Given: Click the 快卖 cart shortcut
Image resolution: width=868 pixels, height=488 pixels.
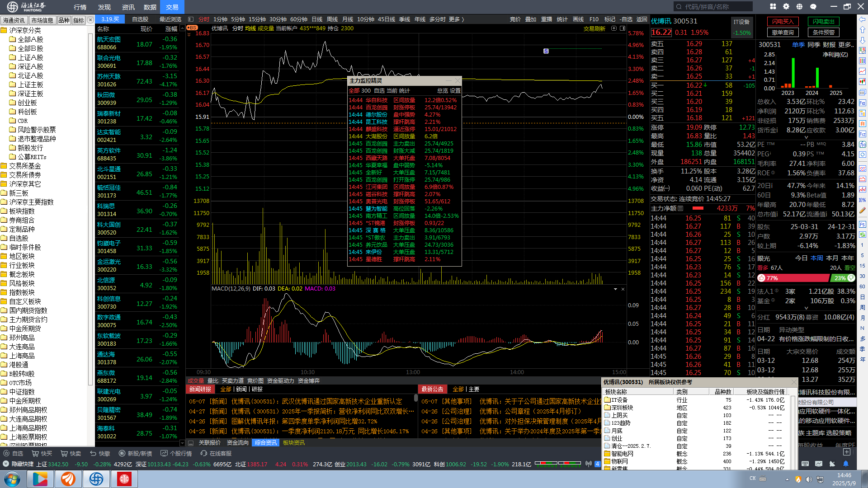Looking at the screenshot, I should 71,453.
